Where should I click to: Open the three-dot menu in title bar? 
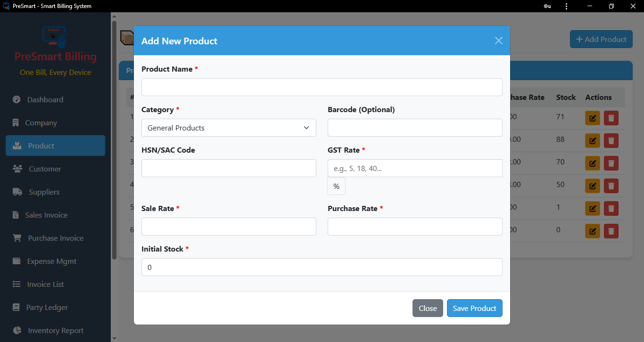(x=566, y=6)
